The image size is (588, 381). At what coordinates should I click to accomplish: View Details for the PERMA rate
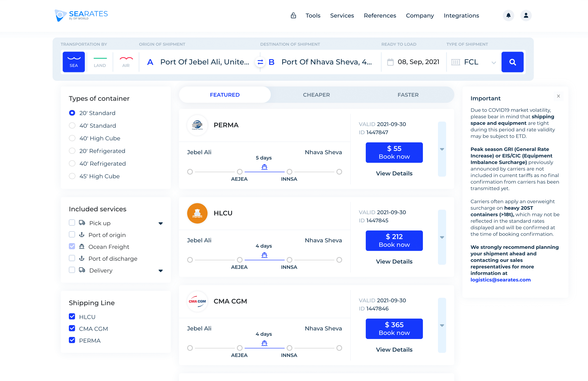click(x=394, y=173)
